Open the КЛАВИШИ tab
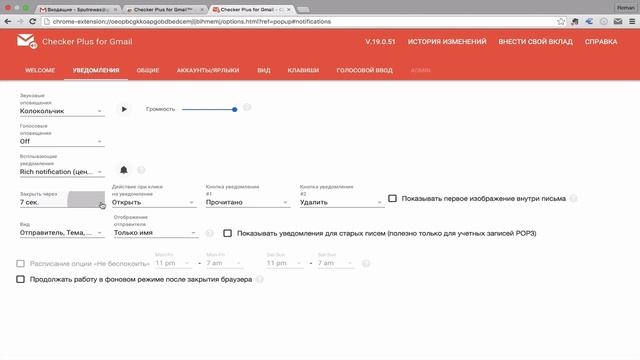The height and width of the screenshot is (360, 640). pos(303,70)
